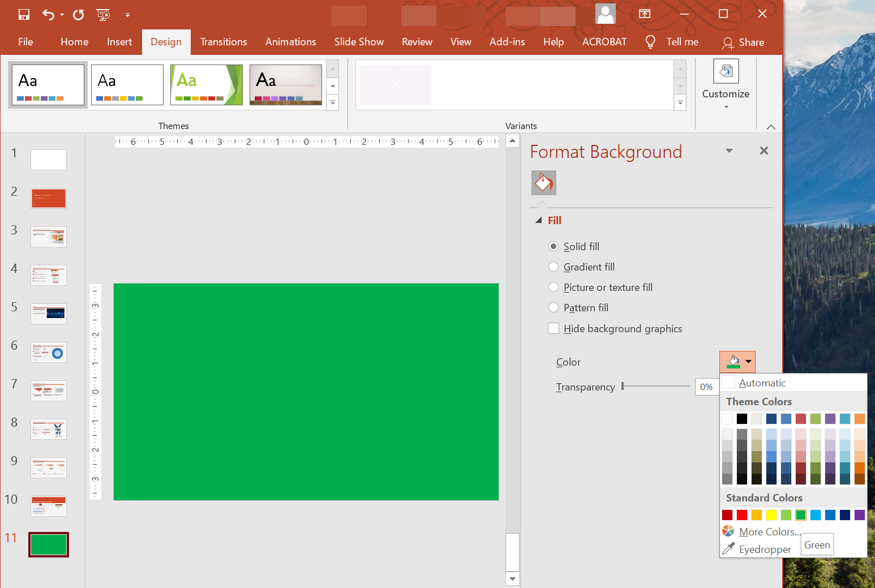Pick standard Dark Red swatch
875x588 pixels.
click(x=727, y=515)
